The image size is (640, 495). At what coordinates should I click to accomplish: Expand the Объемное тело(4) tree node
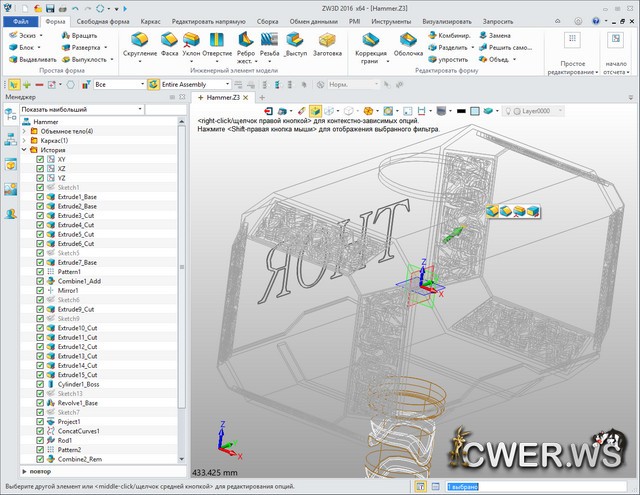click(24, 131)
